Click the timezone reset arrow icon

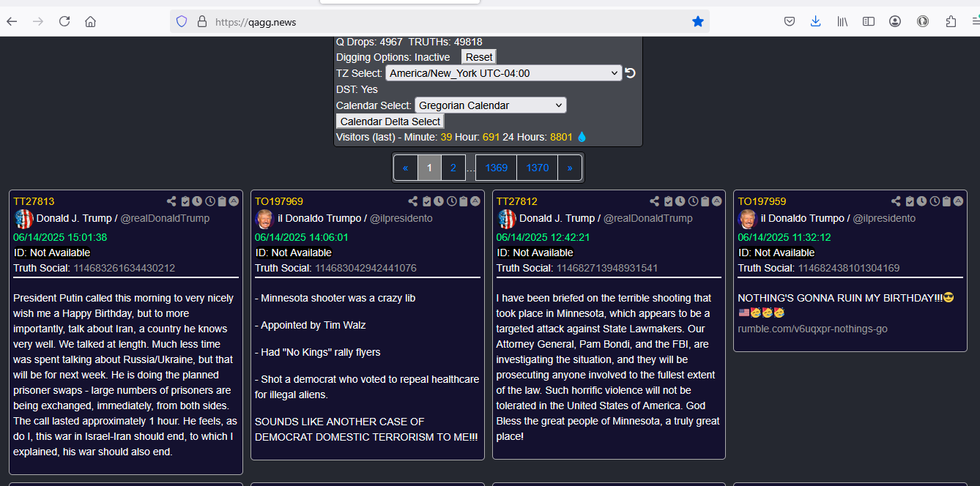(630, 73)
